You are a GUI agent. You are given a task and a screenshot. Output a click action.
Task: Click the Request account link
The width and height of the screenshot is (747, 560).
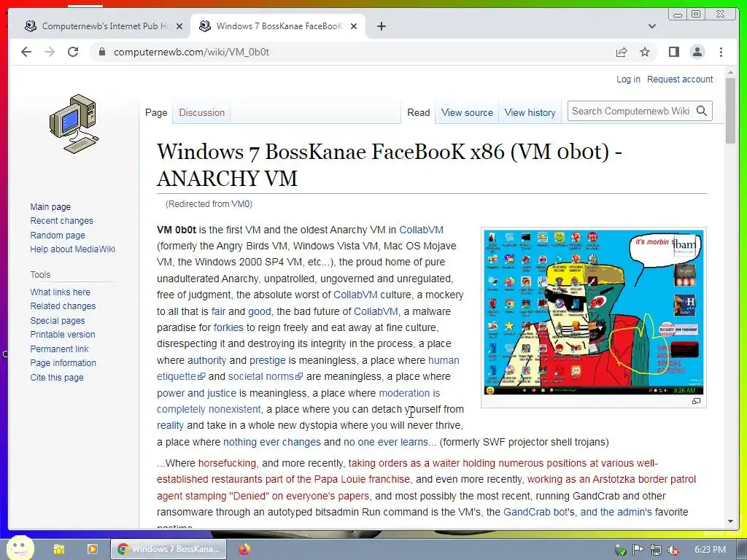point(680,79)
